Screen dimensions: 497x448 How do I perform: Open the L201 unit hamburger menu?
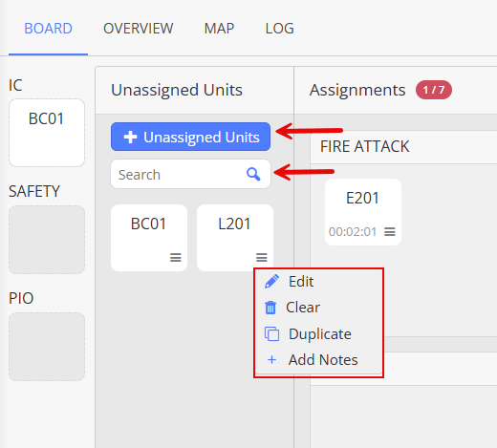tap(262, 257)
